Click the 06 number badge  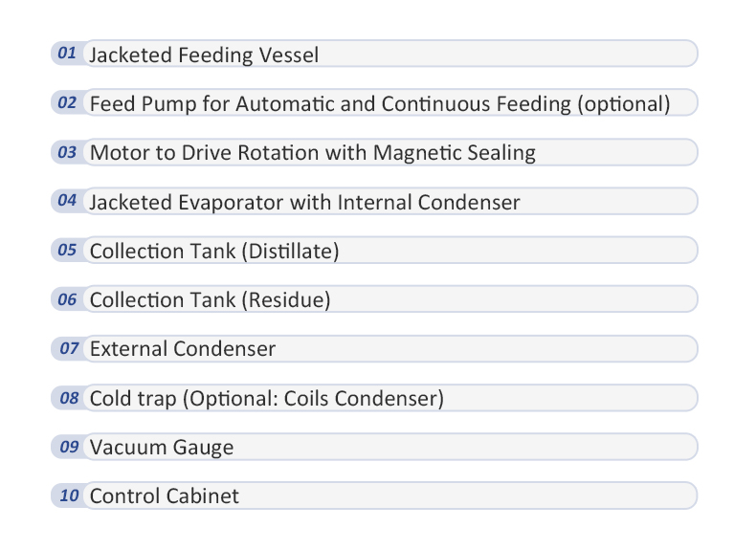point(67,299)
